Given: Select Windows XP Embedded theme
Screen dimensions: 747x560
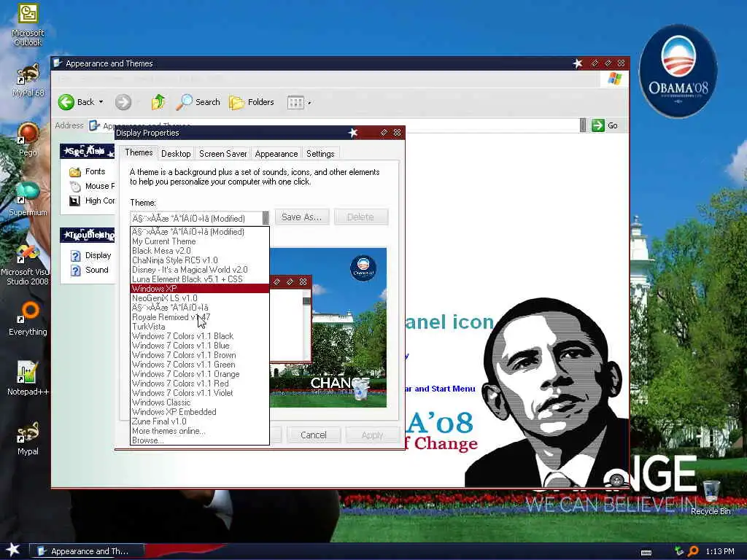Looking at the screenshot, I should click(200, 412).
